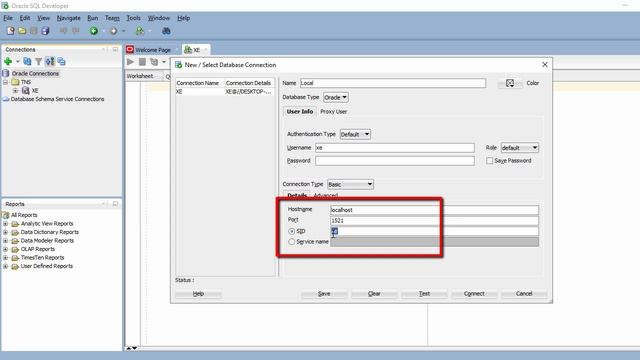Expand OLAP Reports node
Image resolution: width=640 pixels, height=360 pixels.
click(5, 249)
